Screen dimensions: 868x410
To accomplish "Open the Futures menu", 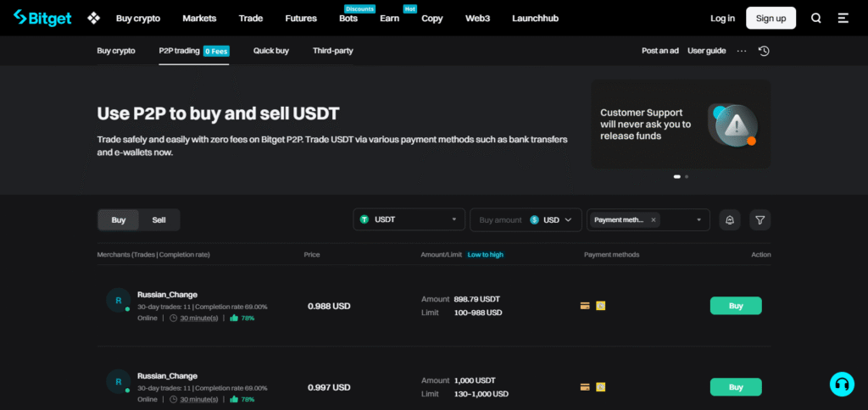I will (x=301, y=19).
